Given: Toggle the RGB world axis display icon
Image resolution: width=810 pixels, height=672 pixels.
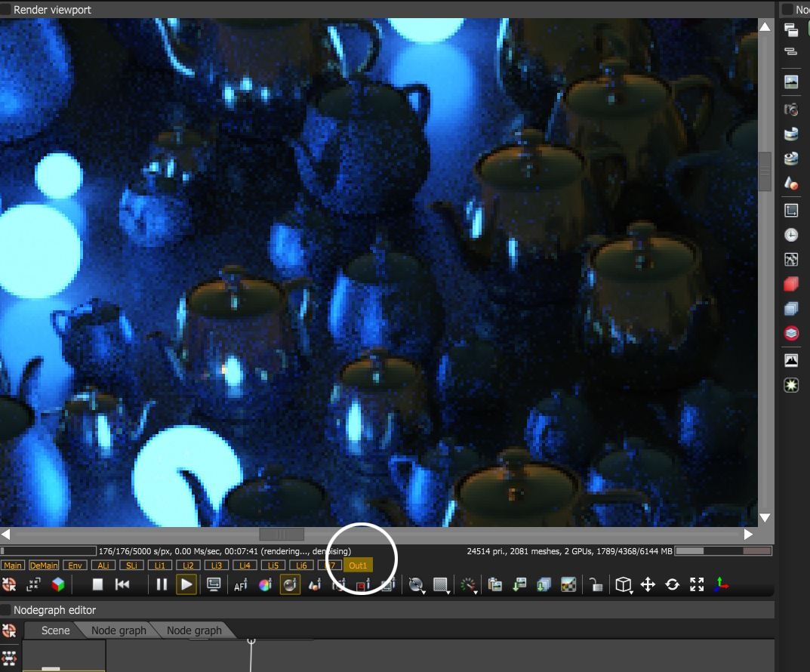Looking at the screenshot, I should click(721, 584).
